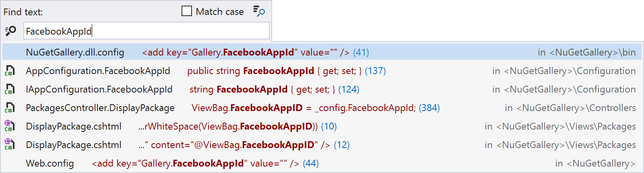Screen dimensions: 644x173
Task: Click the <NuGetGallery>\bin location text
Action: 592,52
